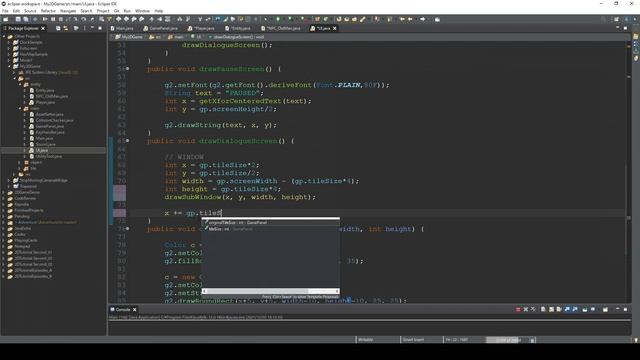Maximize the Console view

[625, 309]
